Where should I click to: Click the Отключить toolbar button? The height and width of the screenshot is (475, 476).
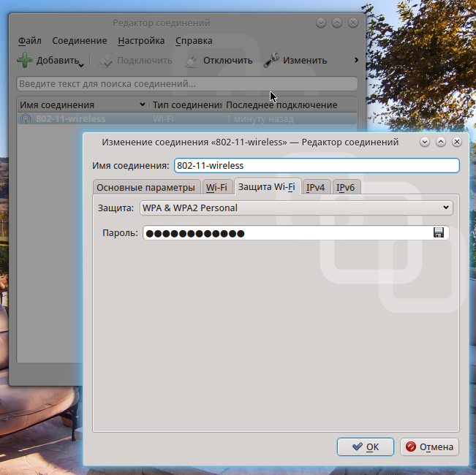click(219, 61)
